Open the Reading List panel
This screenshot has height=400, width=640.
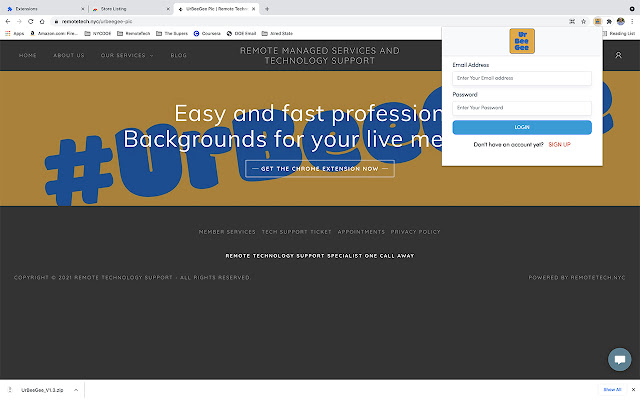click(619, 33)
